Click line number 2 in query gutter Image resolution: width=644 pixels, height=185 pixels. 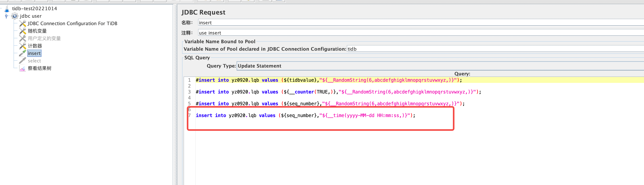(189, 86)
